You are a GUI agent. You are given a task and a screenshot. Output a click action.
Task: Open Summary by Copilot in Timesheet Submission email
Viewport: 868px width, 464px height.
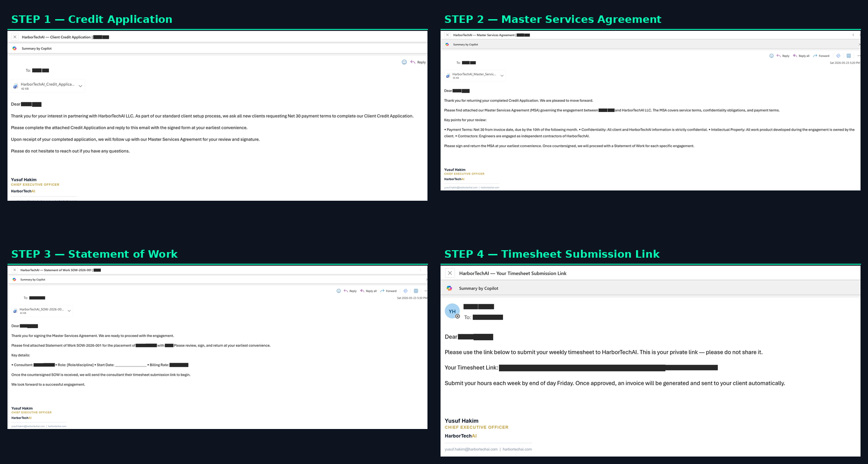(x=478, y=288)
